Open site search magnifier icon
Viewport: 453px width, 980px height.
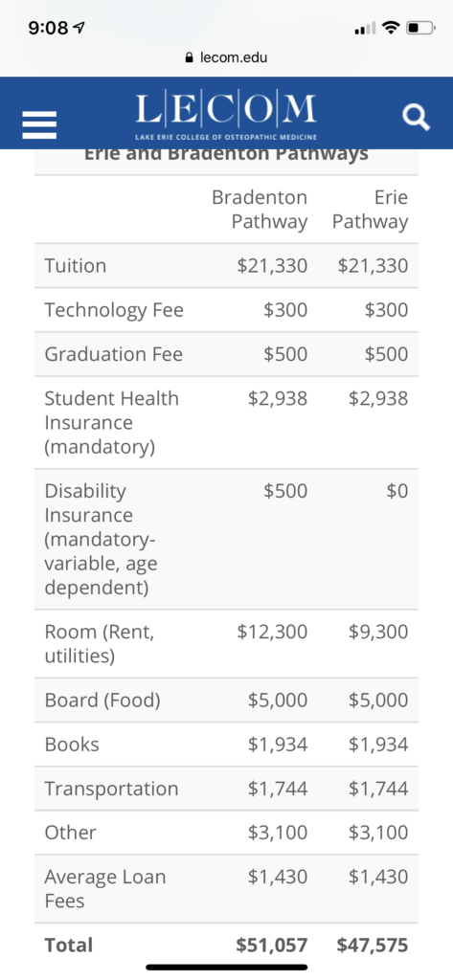pos(416,117)
